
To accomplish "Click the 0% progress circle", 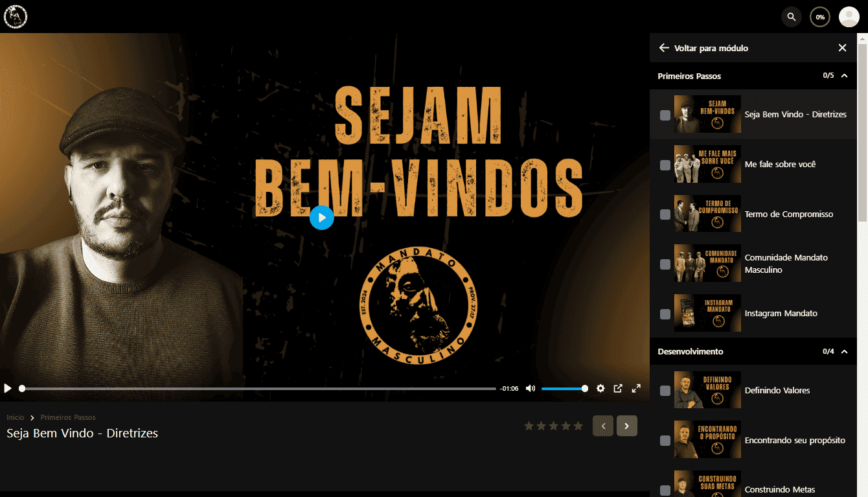I will coord(820,17).
